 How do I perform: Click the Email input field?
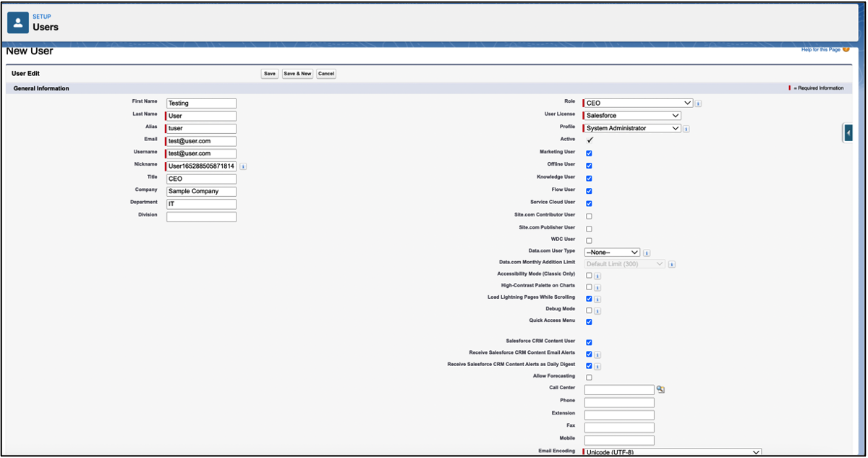pos(201,141)
